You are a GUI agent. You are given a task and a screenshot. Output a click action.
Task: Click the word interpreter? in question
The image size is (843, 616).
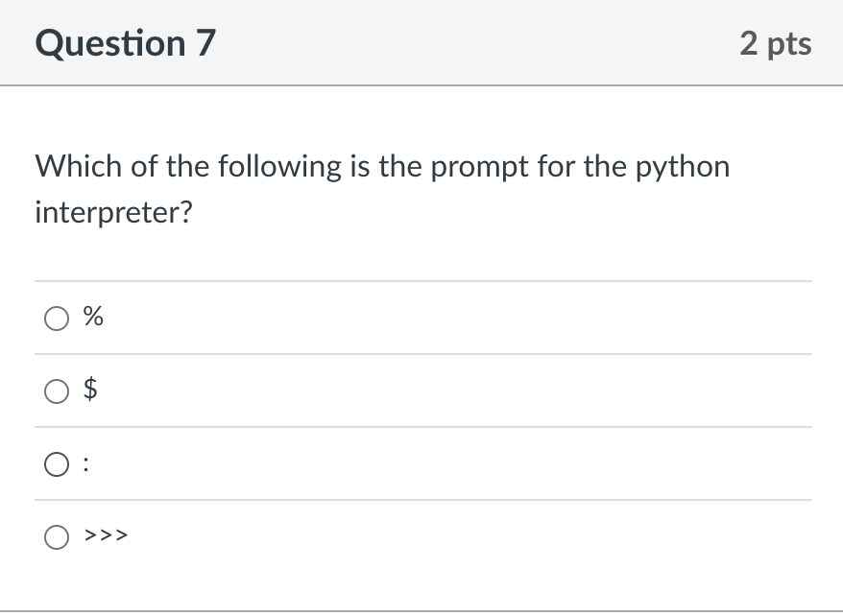pyautogui.click(x=113, y=213)
